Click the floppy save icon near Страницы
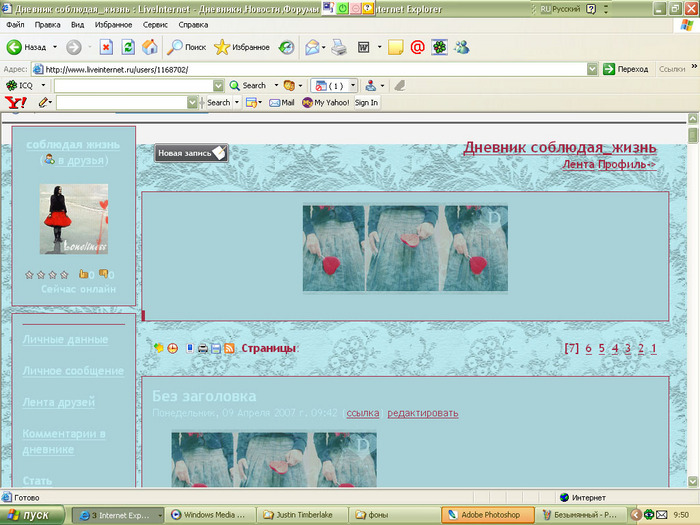Image resolution: width=700 pixels, height=525 pixels. (216, 349)
